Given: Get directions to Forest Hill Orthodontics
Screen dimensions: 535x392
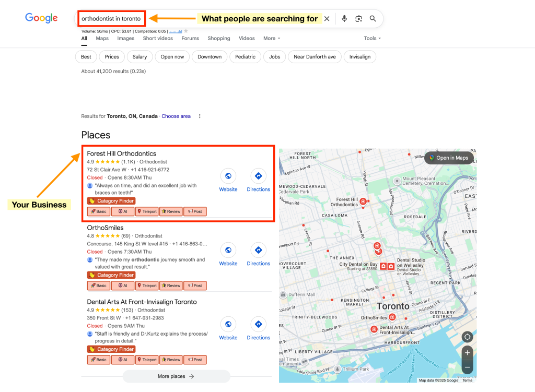Looking at the screenshot, I should tap(258, 176).
